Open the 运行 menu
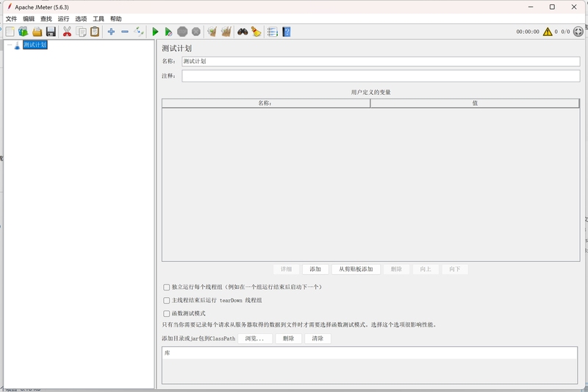This screenshot has height=392, width=588. pos(63,19)
